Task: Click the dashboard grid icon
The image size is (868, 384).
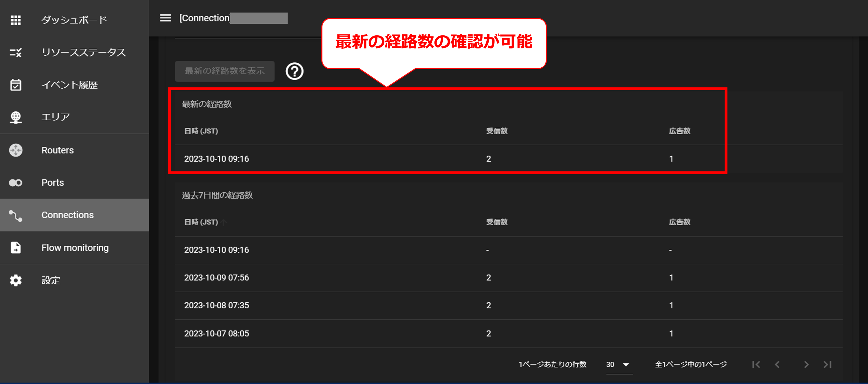Action: [16, 20]
